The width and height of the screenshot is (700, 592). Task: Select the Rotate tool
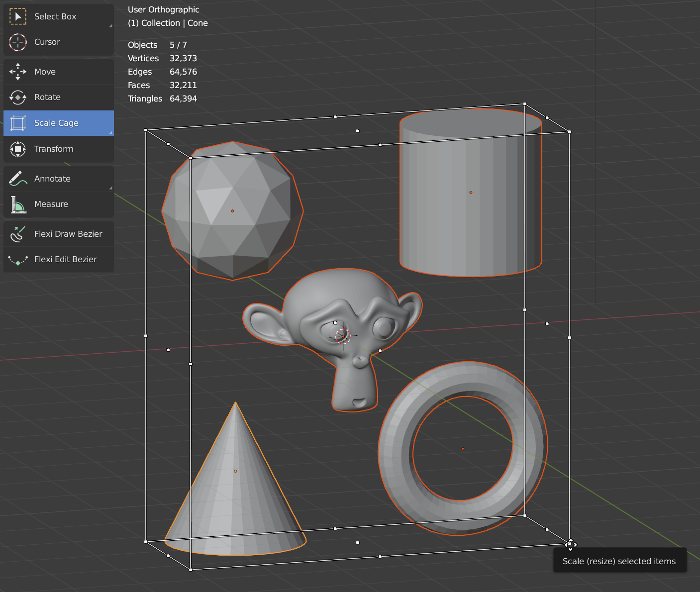pyautogui.click(x=47, y=97)
